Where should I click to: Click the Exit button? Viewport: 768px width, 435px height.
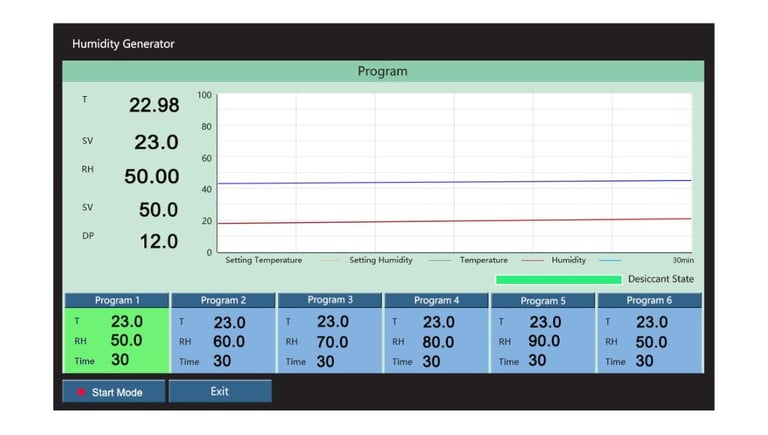[220, 391]
